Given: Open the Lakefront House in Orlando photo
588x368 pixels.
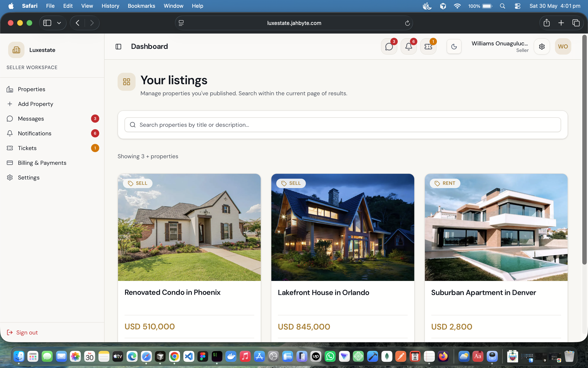Looking at the screenshot, I should tap(343, 227).
